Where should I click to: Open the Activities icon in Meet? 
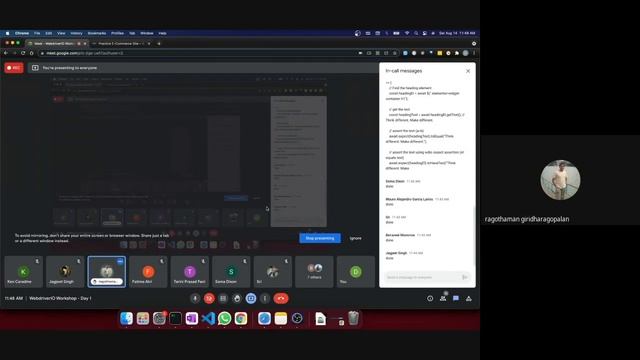tap(469, 298)
